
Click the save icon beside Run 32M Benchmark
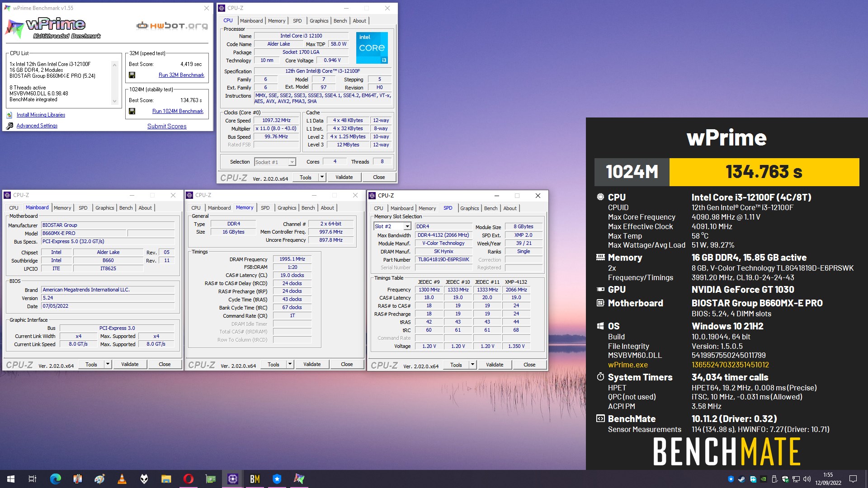point(132,75)
